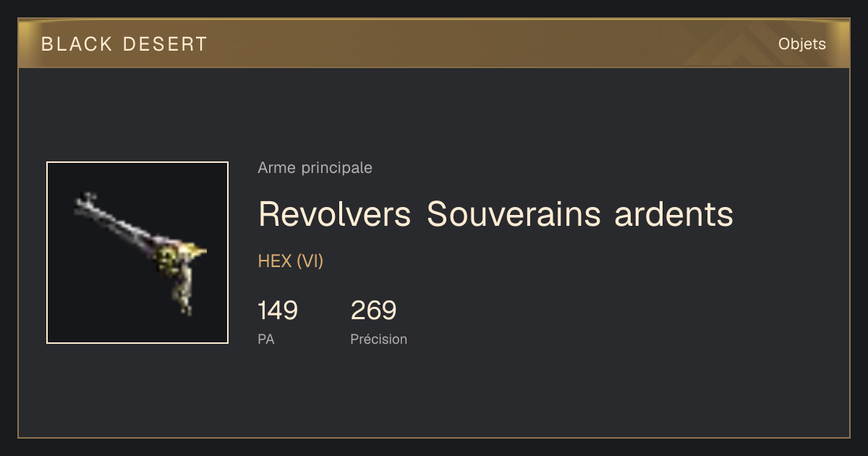Click the word Revolvers in the item name
The image size is (868, 456).
[x=335, y=214]
